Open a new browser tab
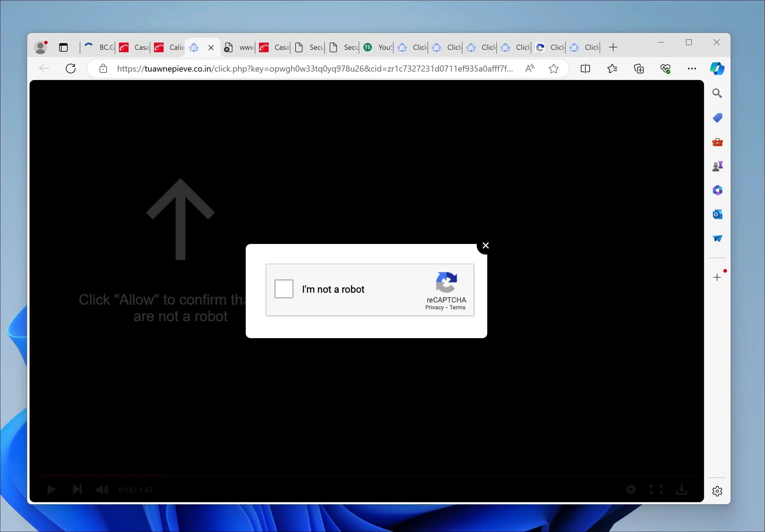This screenshot has width=765, height=532. [613, 47]
